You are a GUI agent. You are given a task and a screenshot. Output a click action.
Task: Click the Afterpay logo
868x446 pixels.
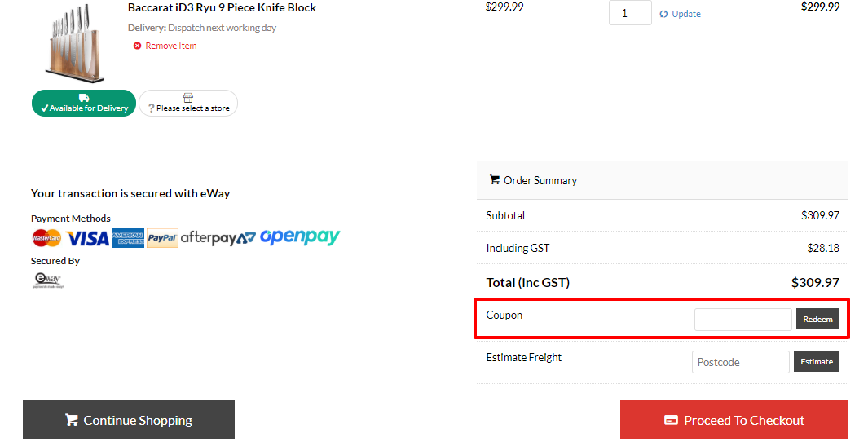[x=218, y=238]
